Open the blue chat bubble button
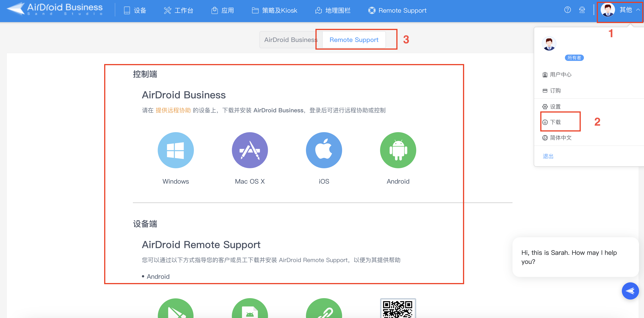 coord(630,291)
